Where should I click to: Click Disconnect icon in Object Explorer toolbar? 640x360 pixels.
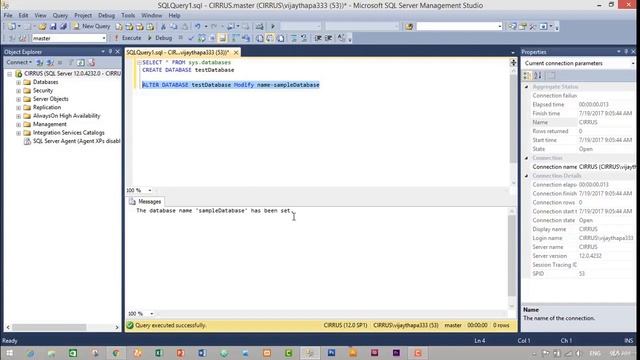tap(50, 62)
